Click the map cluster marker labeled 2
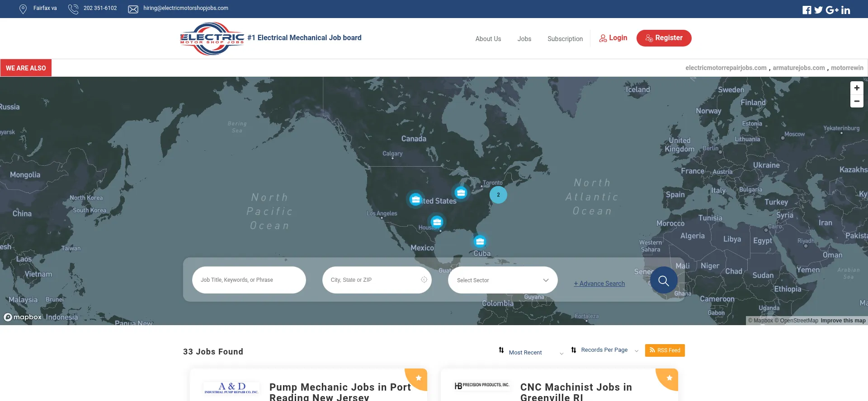 (498, 195)
